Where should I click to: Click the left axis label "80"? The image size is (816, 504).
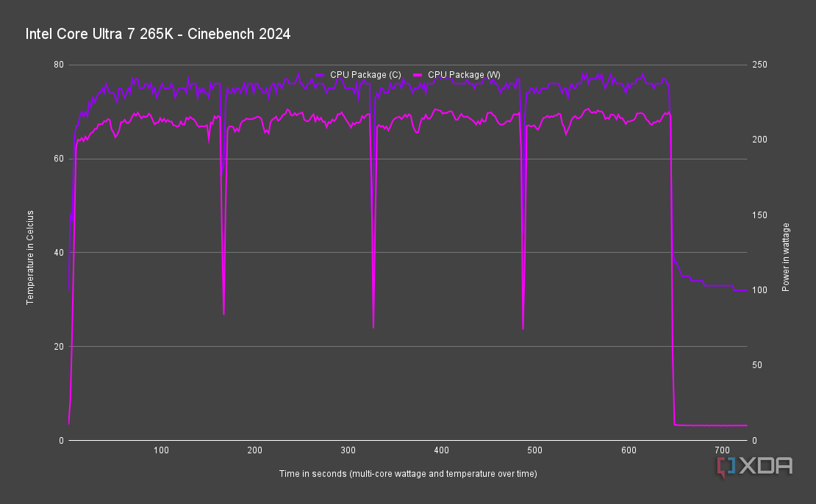58,65
